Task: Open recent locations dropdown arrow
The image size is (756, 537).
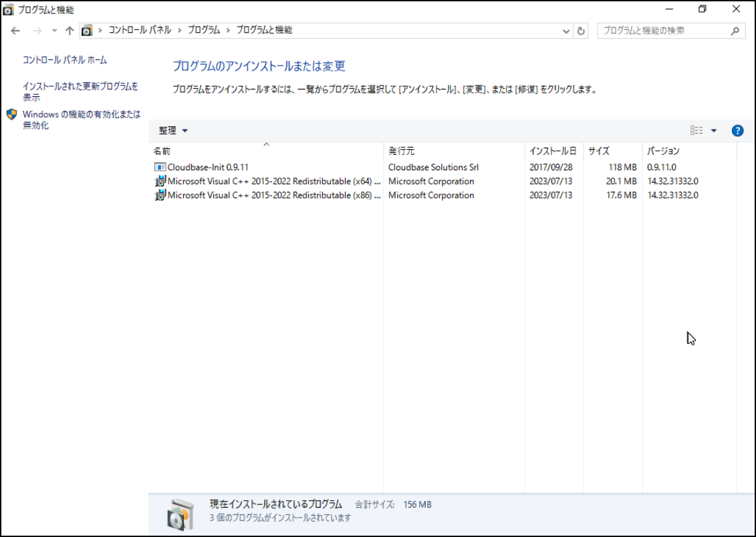Action: 55,31
